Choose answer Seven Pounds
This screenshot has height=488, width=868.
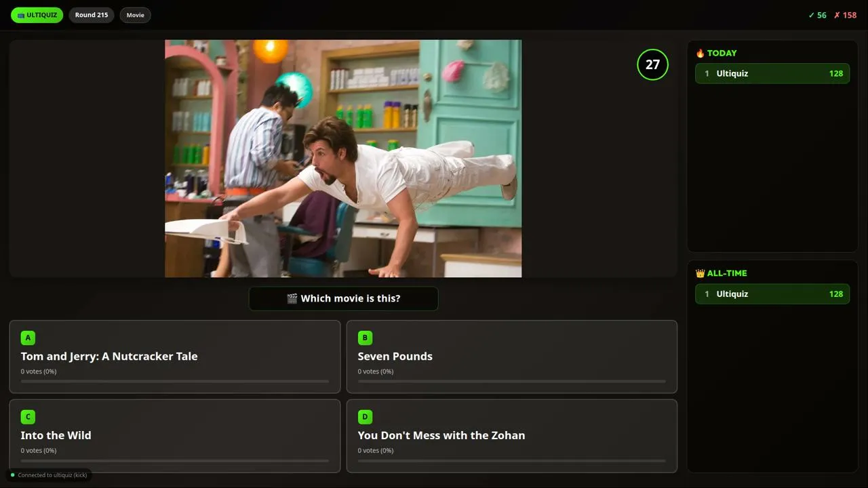click(x=512, y=357)
